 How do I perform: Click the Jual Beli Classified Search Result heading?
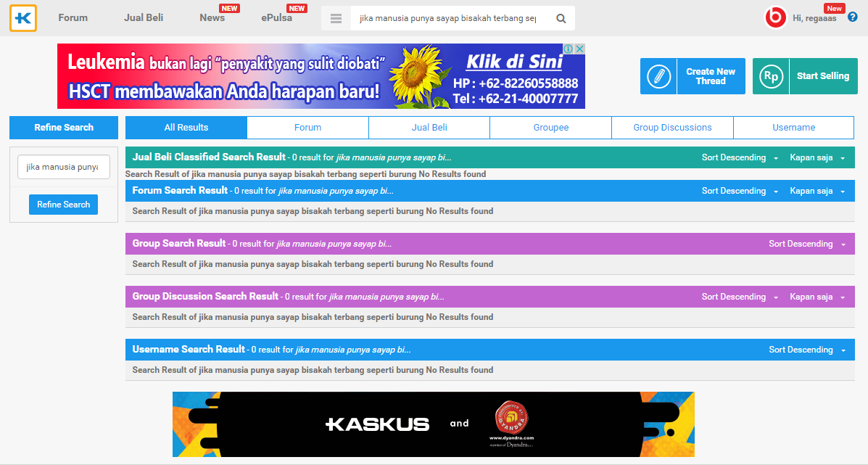pos(209,157)
